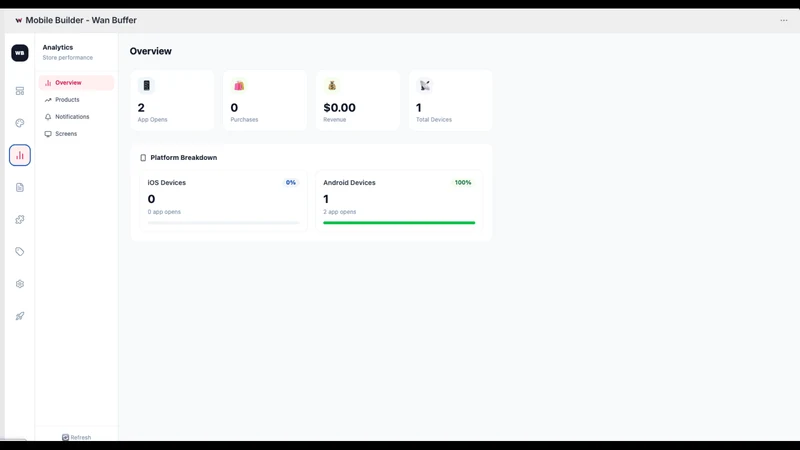800x450 pixels.
Task: Click the WB store logo avatar
Action: (x=20, y=53)
